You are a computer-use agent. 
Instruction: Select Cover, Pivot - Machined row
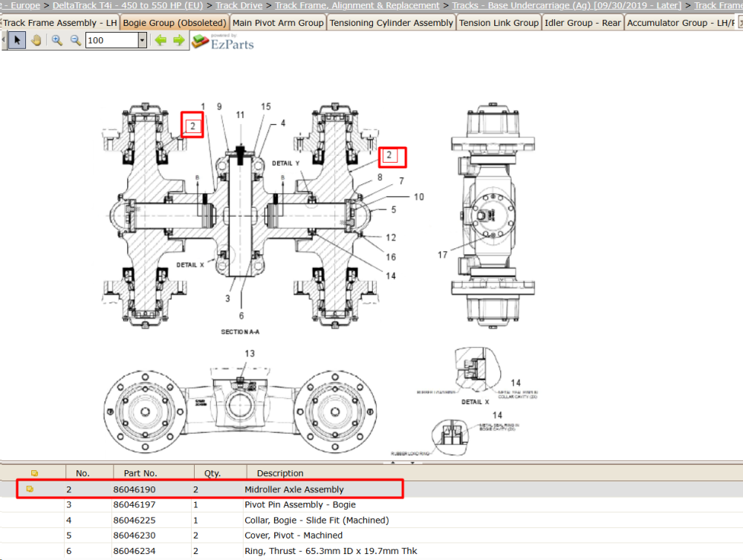[293, 535]
